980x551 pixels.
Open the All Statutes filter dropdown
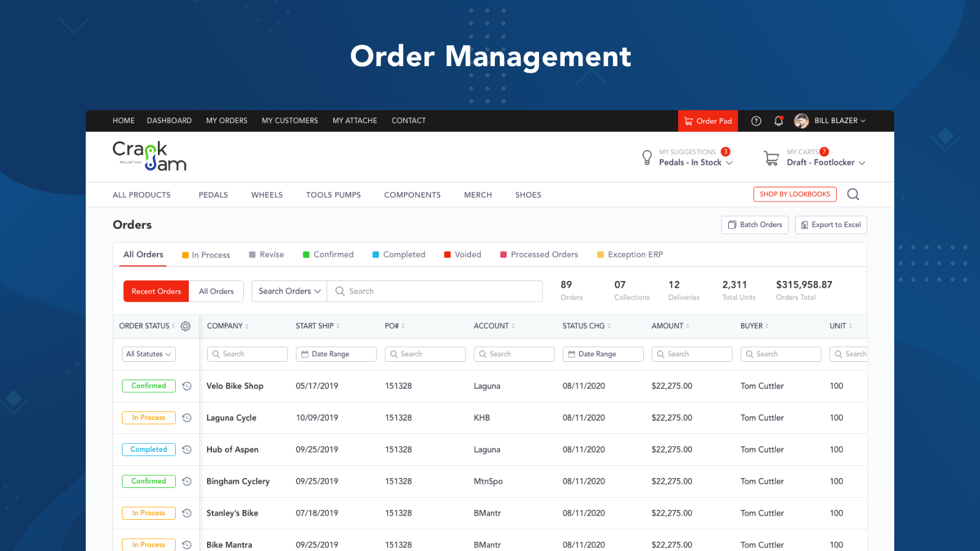[148, 354]
